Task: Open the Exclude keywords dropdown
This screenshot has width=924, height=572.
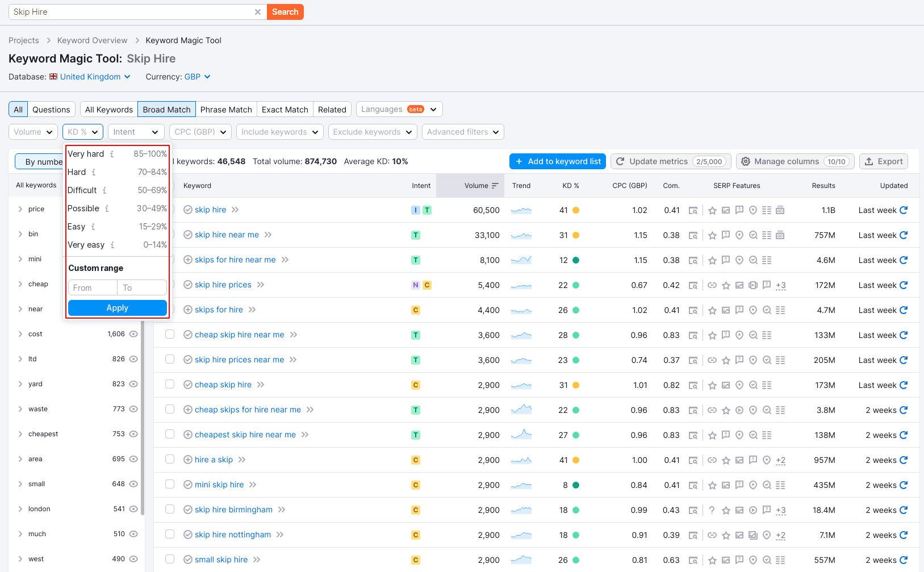Action: click(x=373, y=132)
